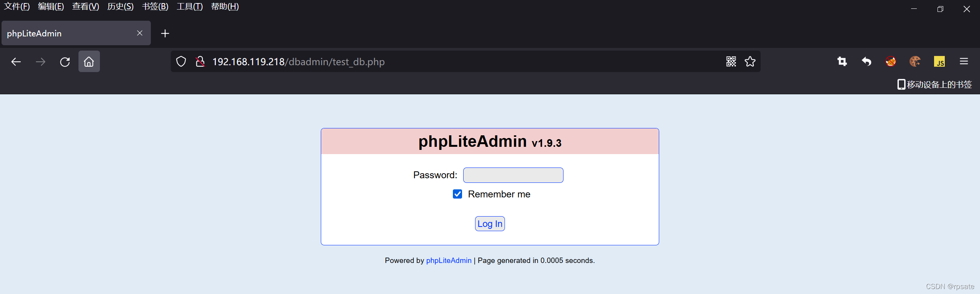Open the QR code generator icon
Screen dimensions: 980x294
click(x=731, y=61)
